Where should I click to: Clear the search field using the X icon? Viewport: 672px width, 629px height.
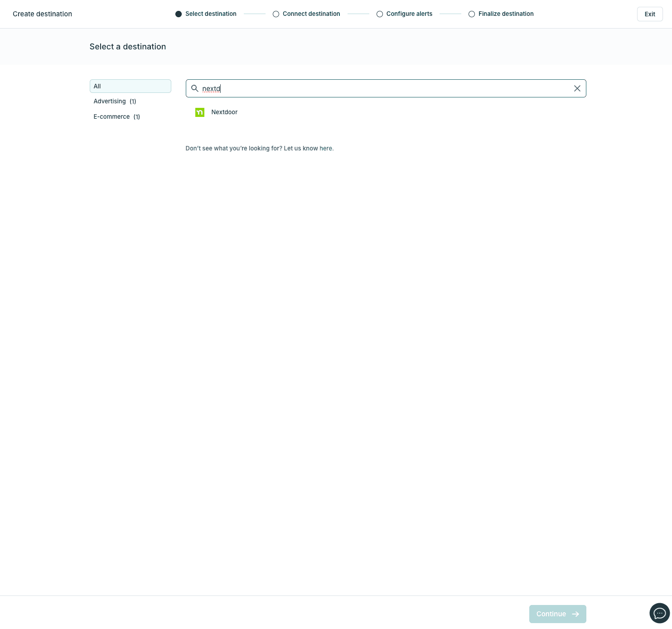pos(577,88)
